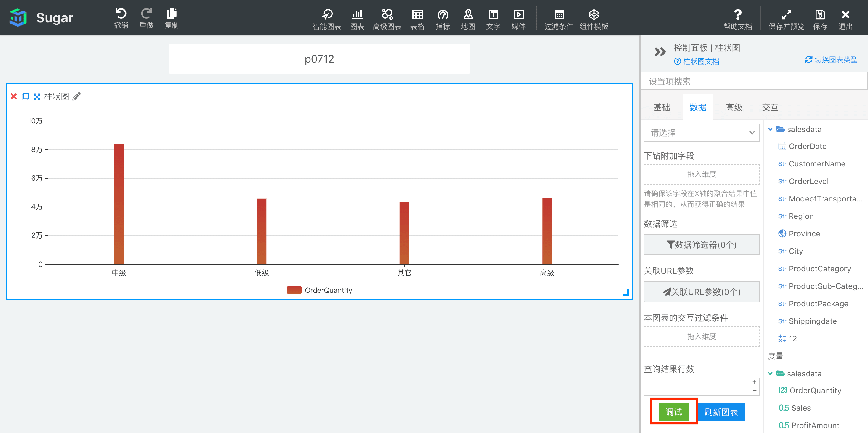Click the 撤销 undo icon
Viewport: 868px width, 433px height.
pyautogui.click(x=121, y=14)
